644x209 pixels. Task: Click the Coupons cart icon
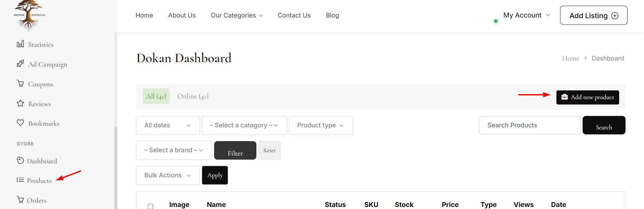pyautogui.click(x=20, y=83)
